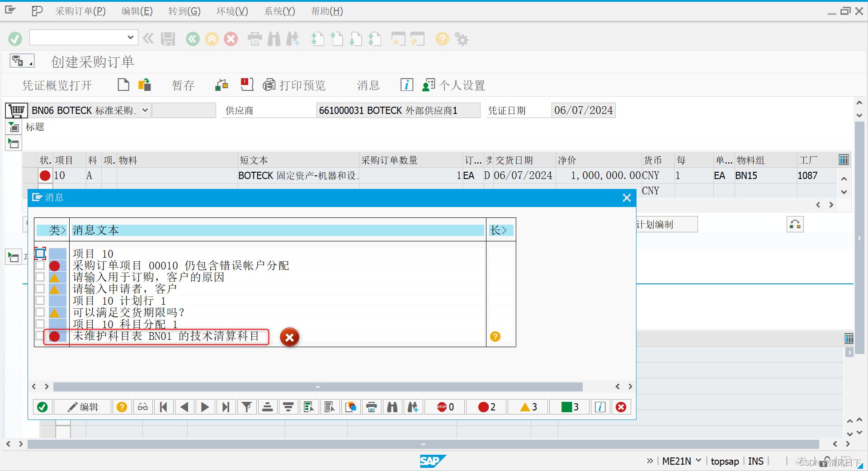Click the 凭证概览打开 button
868x471 pixels.
click(57, 85)
